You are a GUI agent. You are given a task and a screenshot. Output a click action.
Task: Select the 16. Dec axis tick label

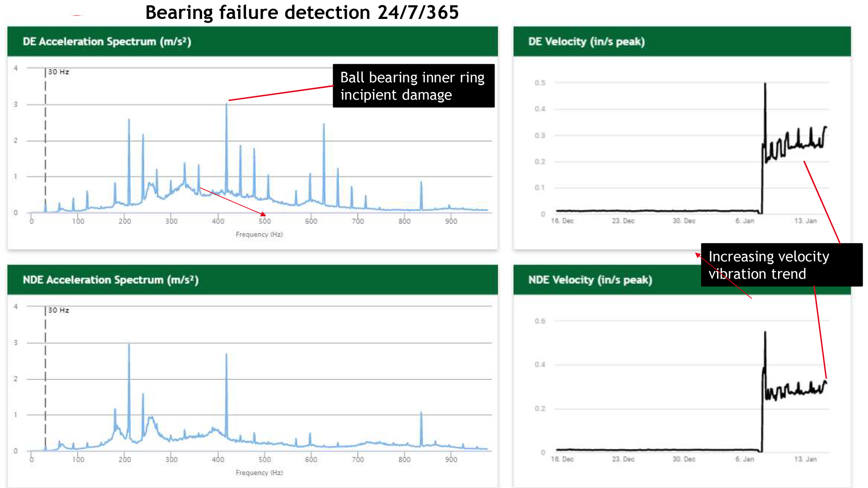pyautogui.click(x=562, y=221)
